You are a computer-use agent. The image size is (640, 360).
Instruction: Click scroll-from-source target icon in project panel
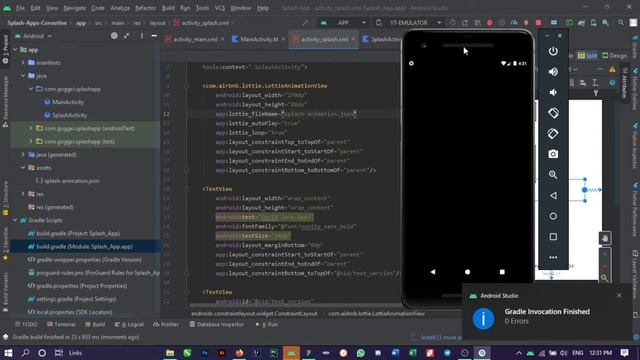tap(114, 36)
